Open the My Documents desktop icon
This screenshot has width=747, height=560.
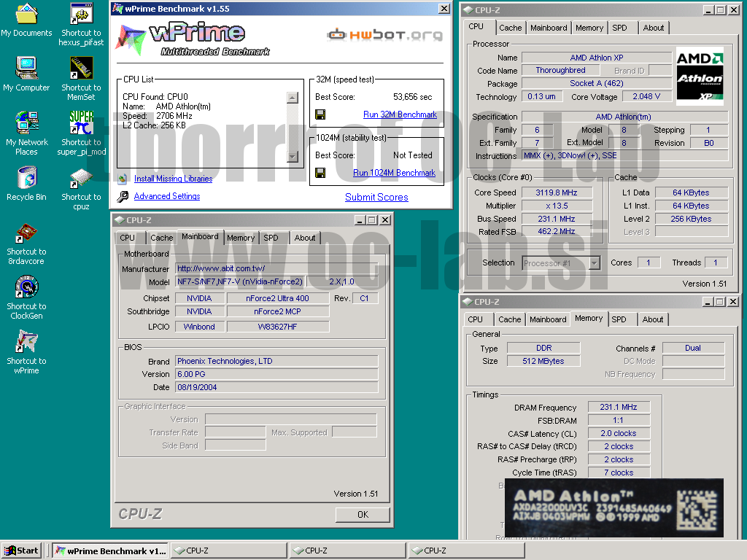pyautogui.click(x=27, y=20)
